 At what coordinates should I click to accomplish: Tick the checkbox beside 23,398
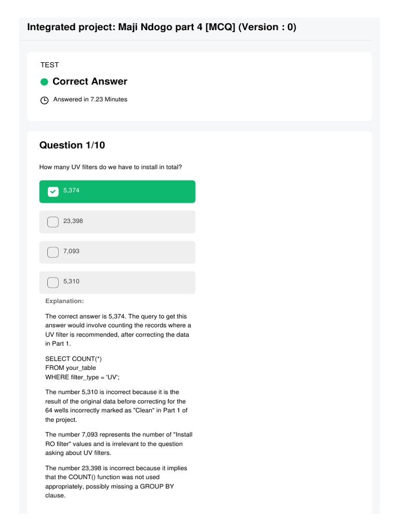tap(53, 222)
